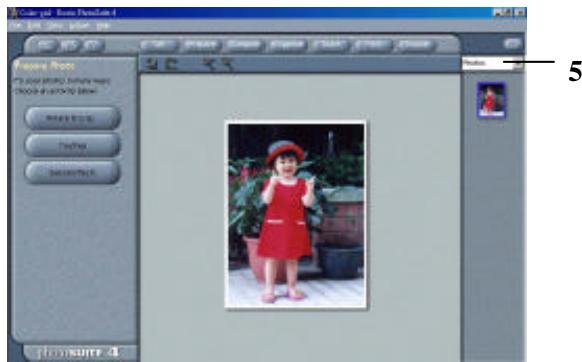Click the Roxio PhotoSuite title bar icon
The width and height of the screenshot is (582, 362).
click(x=14, y=13)
